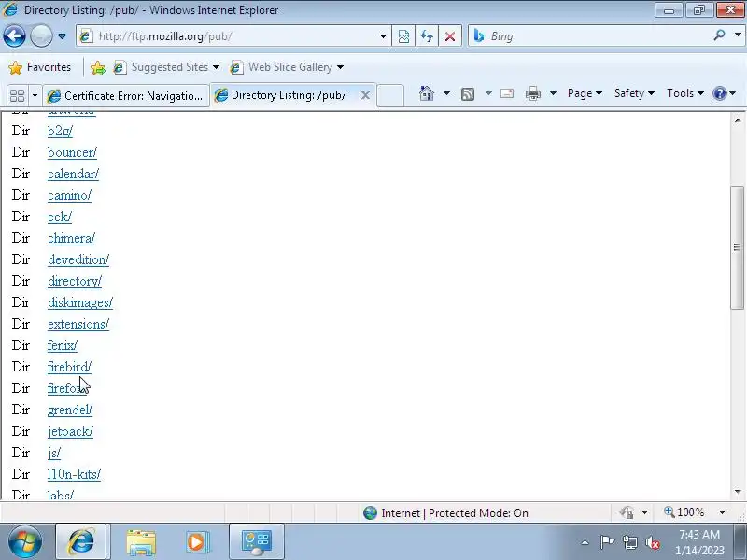Screen dimensions: 747x560
Task: Open the bouncer/ directory link
Action: (72, 152)
